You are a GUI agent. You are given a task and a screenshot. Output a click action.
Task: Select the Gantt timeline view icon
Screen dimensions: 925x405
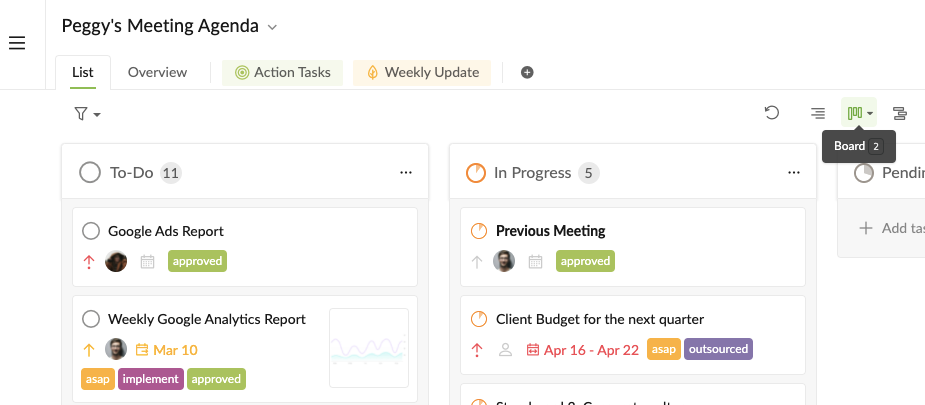click(x=900, y=113)
